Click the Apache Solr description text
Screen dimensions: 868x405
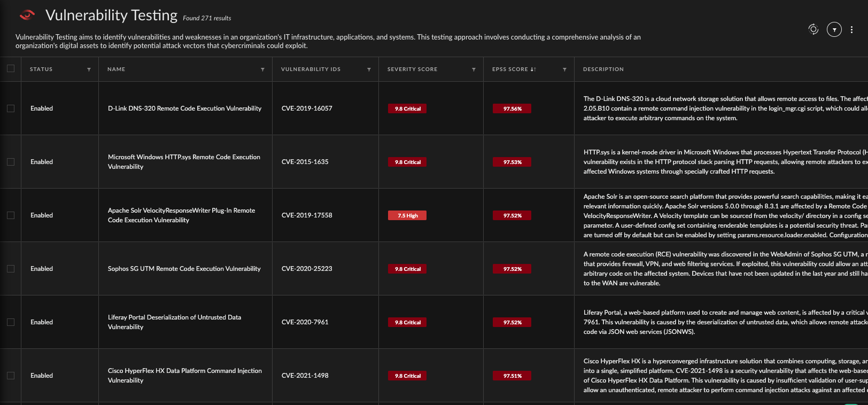click(725, 216)
